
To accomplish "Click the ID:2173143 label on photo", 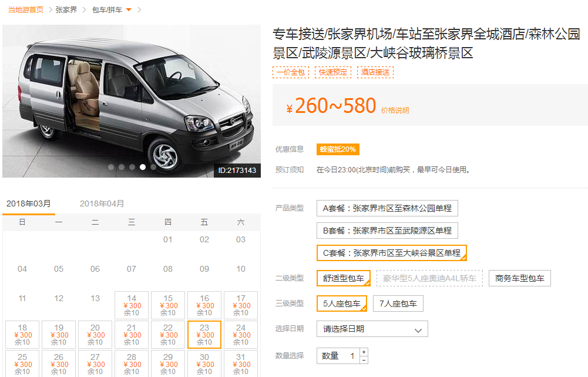I will click(237, 171).
